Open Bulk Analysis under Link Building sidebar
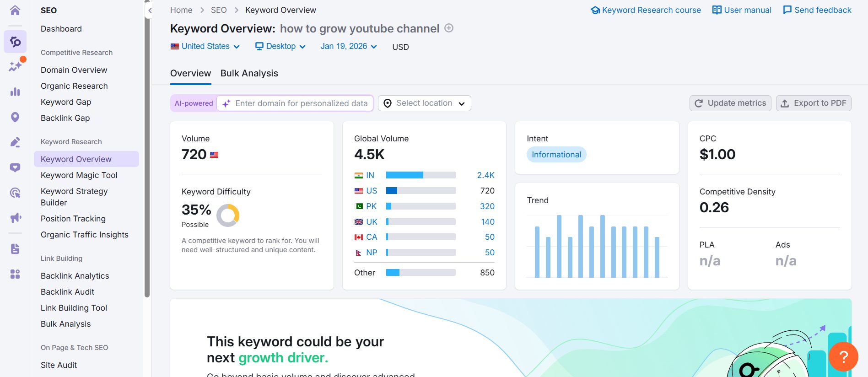The height and width of the screenshot is (377, 868). click(66, 324)
